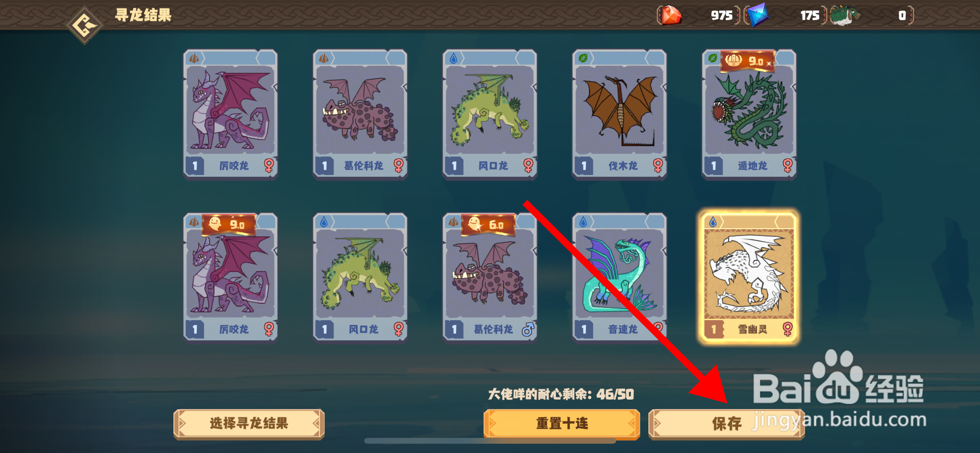Tap the green dragon token icon
Image resolution: width=980 pixels, height=453 pixels.
coord(845,15)
